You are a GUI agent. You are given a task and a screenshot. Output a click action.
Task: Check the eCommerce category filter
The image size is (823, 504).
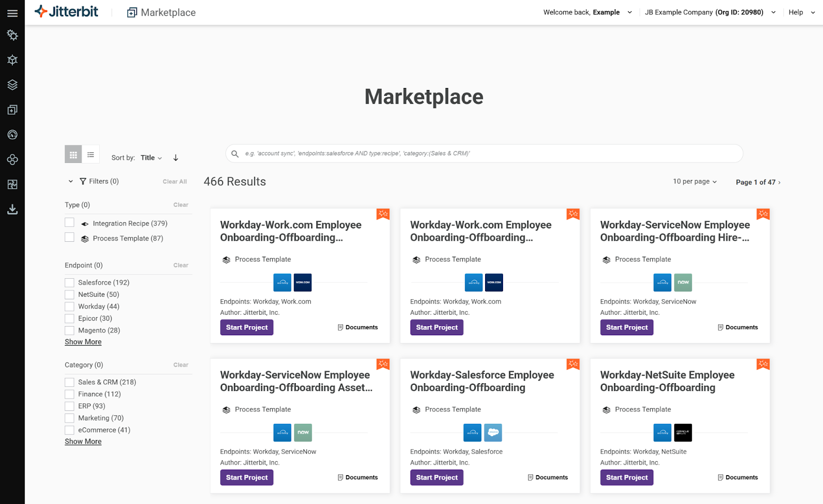pos(69,430)
